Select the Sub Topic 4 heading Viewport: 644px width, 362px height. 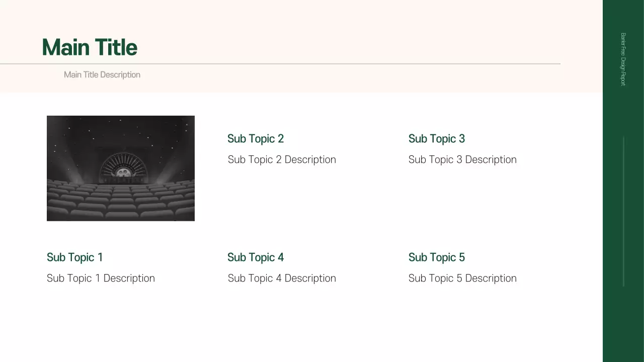click(256, 257)
